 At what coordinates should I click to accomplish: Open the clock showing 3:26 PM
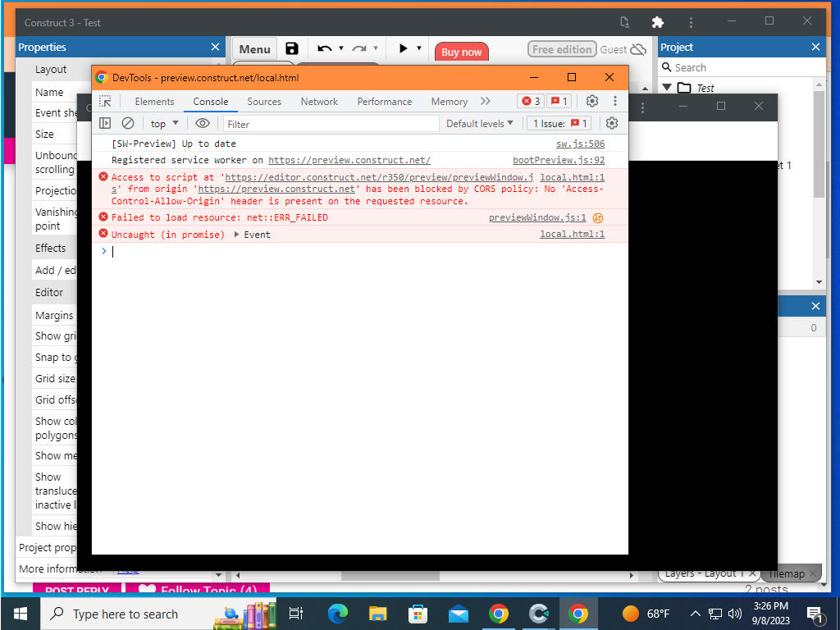pos(770,614)
